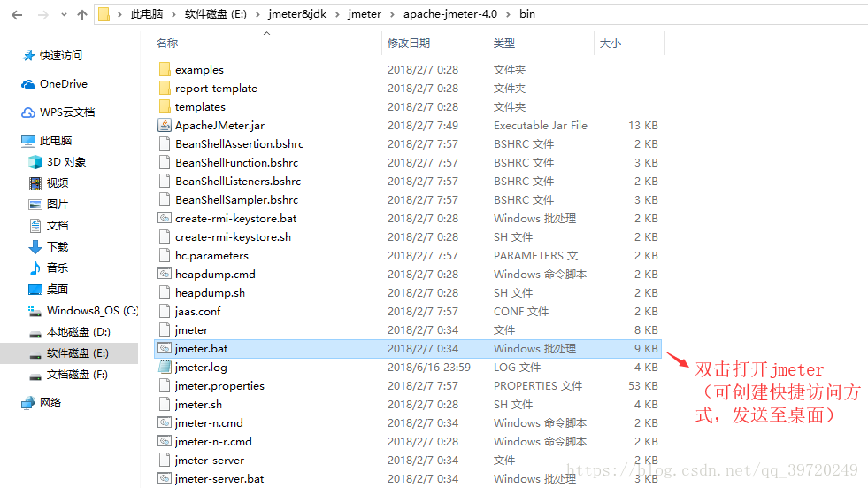Select create-rmi-keystore.sh file
868x488 pixels.
tap(233, 237)
